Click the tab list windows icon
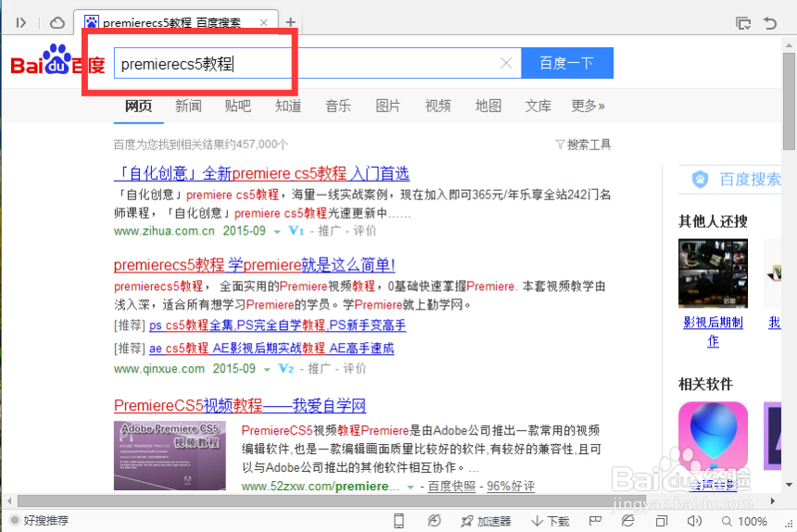The width and height of the screenshot is (797, 532). click(x=743, y=23)
